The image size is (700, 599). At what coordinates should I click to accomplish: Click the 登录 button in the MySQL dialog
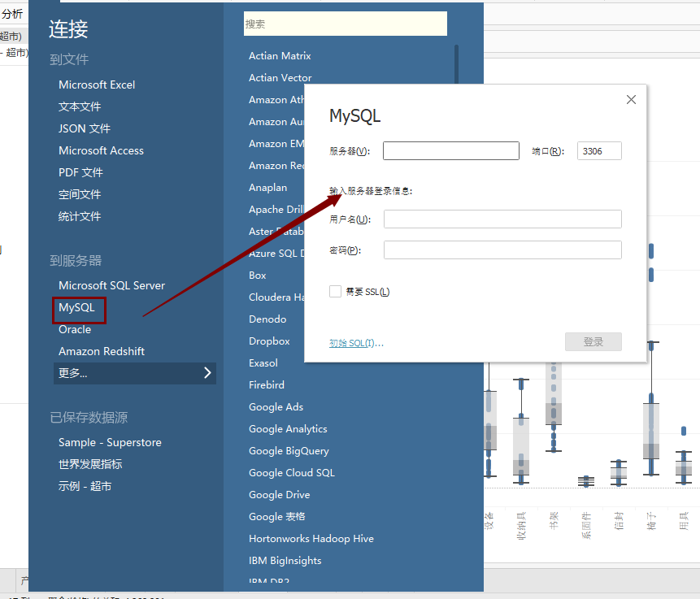(593, 341)
